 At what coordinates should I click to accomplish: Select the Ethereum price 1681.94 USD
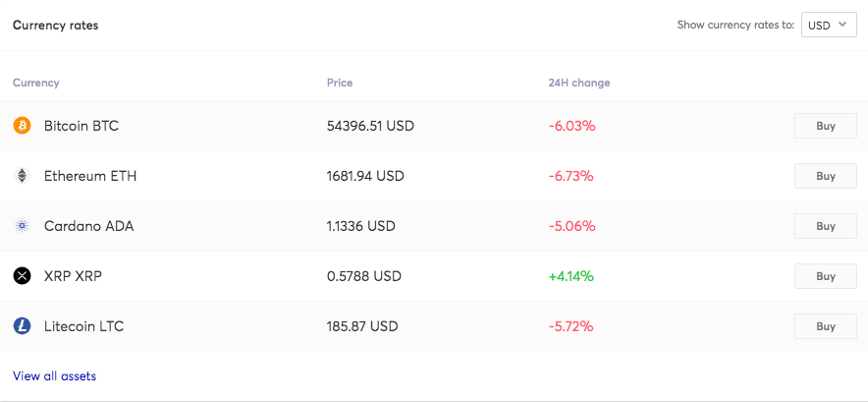[365, 176]
